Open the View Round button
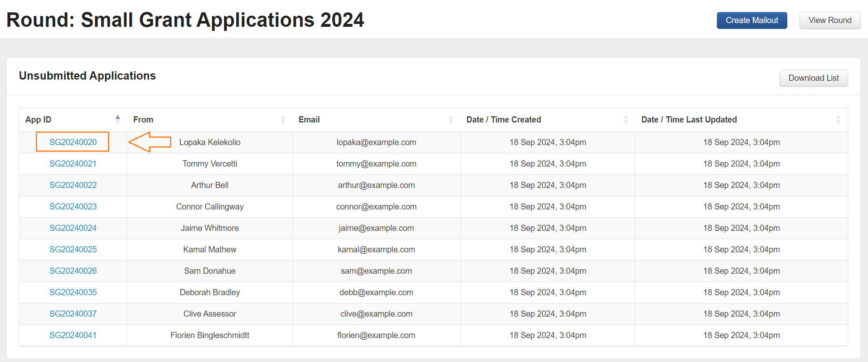The width and height of the screenshot is (868, 362). [x=830, y=20]
